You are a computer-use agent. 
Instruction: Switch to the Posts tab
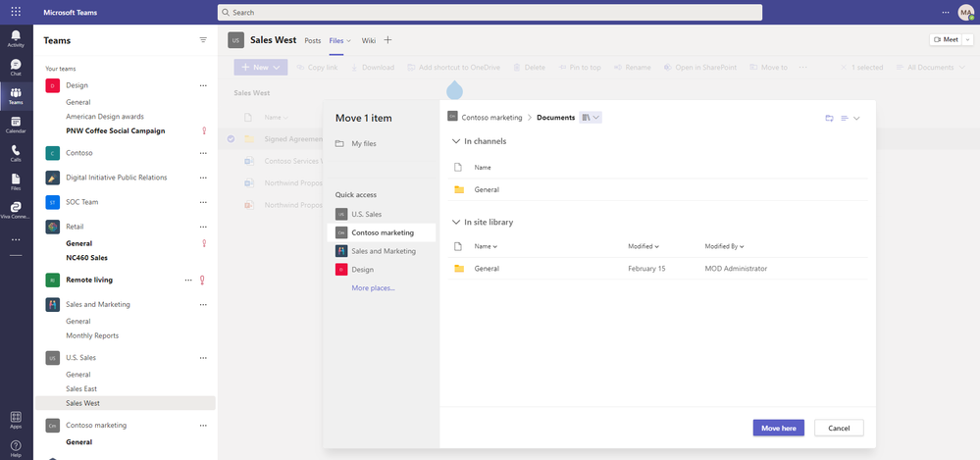313,40
